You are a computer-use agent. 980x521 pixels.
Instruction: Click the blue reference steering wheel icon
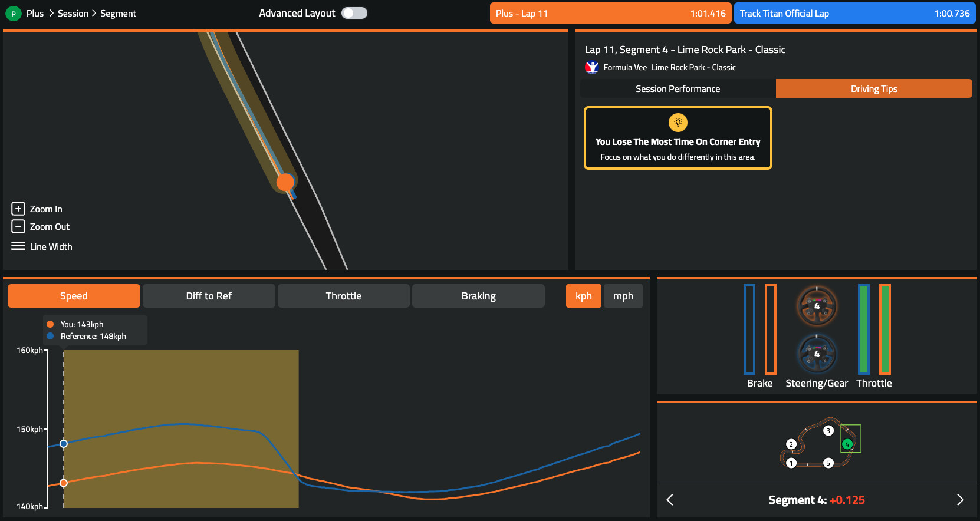tap(817, 354)
